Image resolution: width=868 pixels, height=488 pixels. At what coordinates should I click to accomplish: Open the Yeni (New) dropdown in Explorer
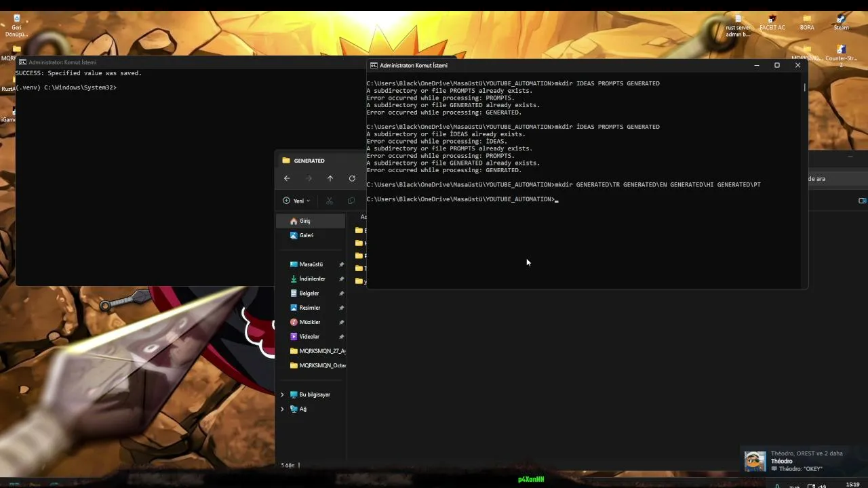click(296, 201)
